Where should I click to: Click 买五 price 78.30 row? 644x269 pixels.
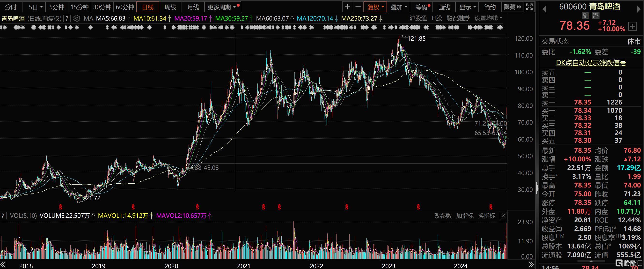591,140
